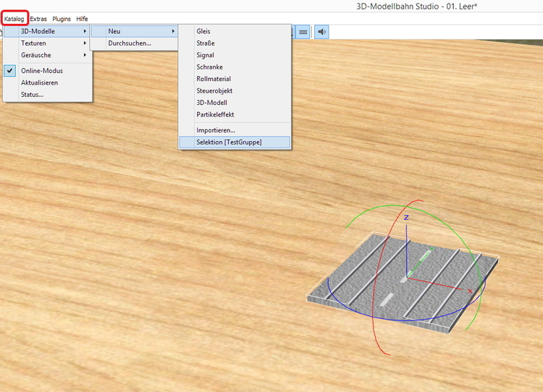Open the Status... dialog entry

coord(32,94)
